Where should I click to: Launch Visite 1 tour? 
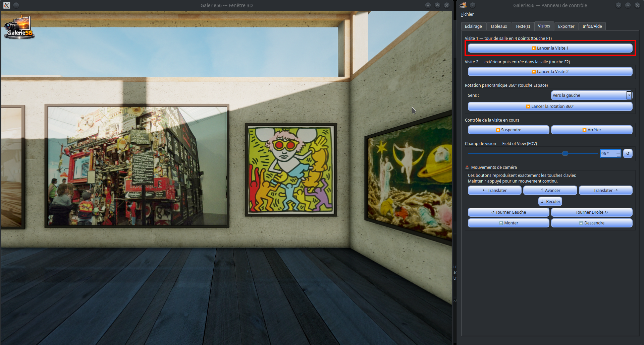point(550,48)
